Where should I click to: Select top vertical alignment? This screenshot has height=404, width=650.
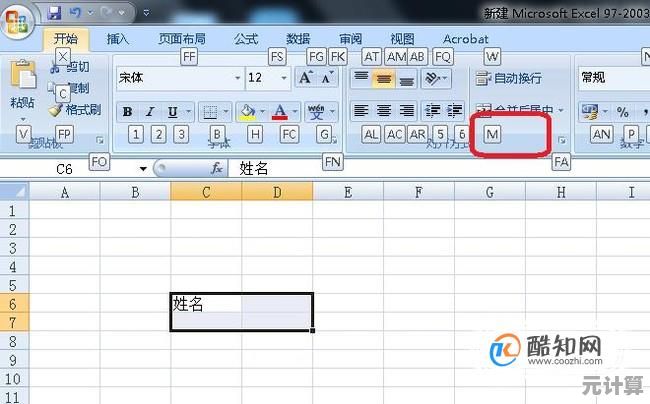[x=361, y=77]
